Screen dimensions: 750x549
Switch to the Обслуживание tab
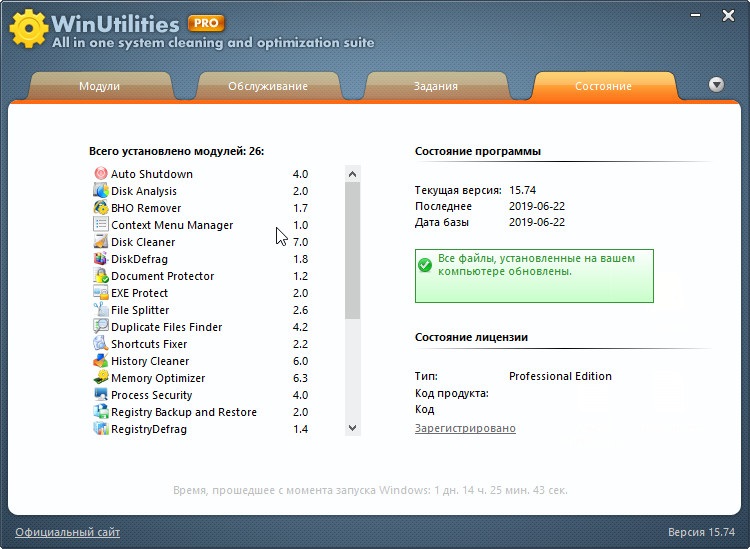tap(268, 86)
